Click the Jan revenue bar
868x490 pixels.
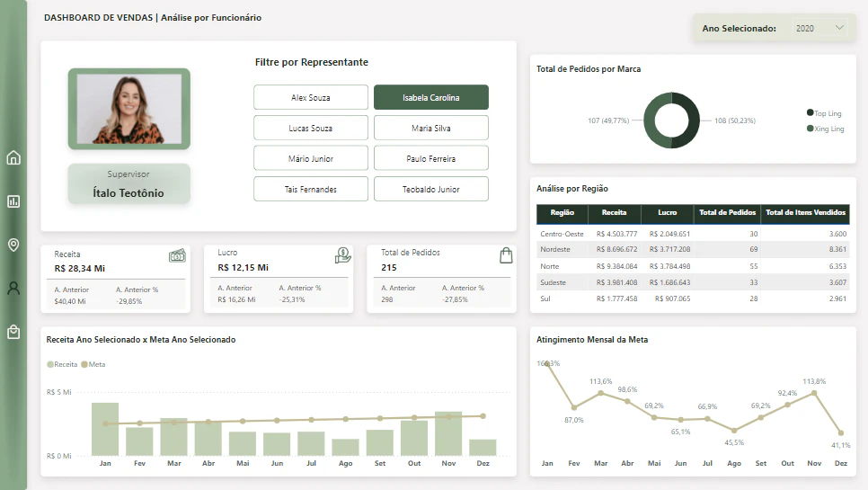[x=105, y=429]
